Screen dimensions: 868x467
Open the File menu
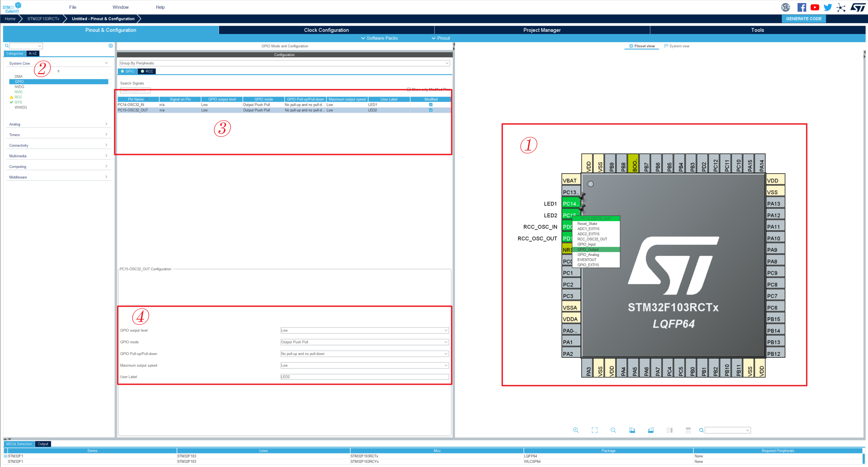[73, 7]
